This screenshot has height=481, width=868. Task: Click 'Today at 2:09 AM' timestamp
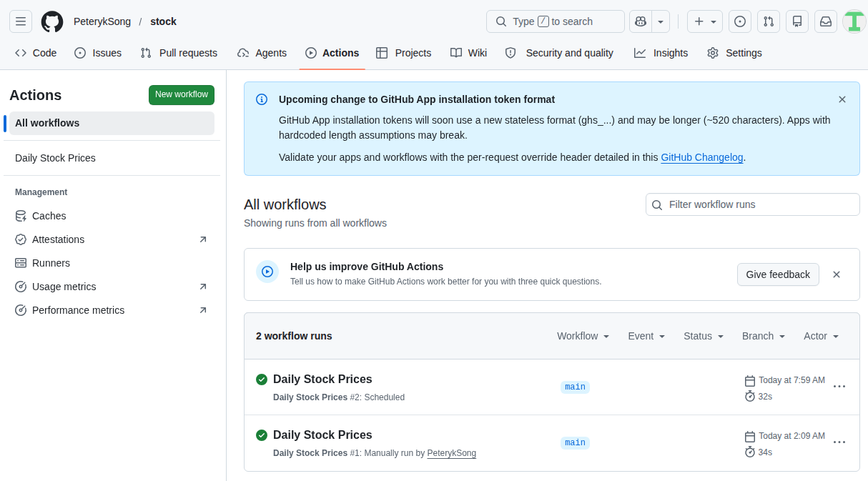(x=791, y=436)
